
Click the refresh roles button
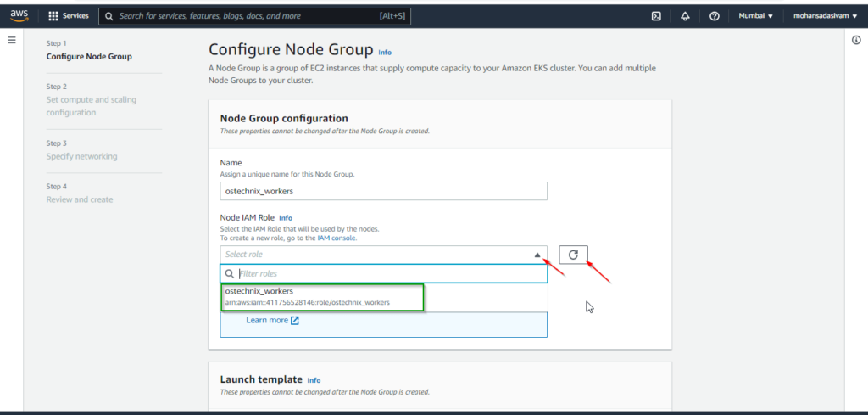pos(574,255)
